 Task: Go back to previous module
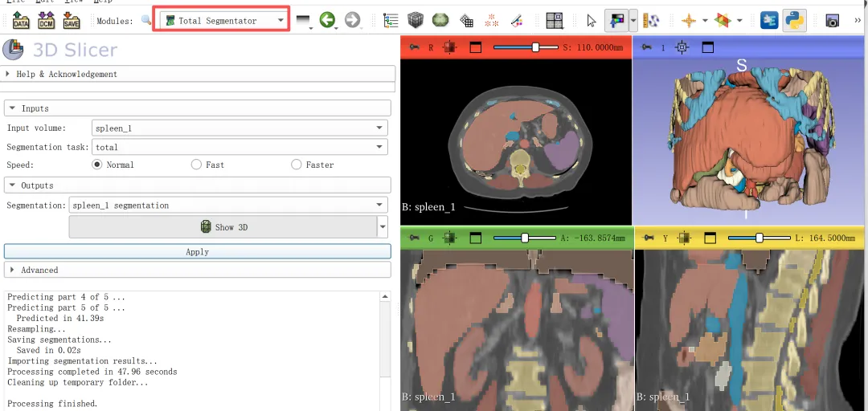[x=328, y=20]
